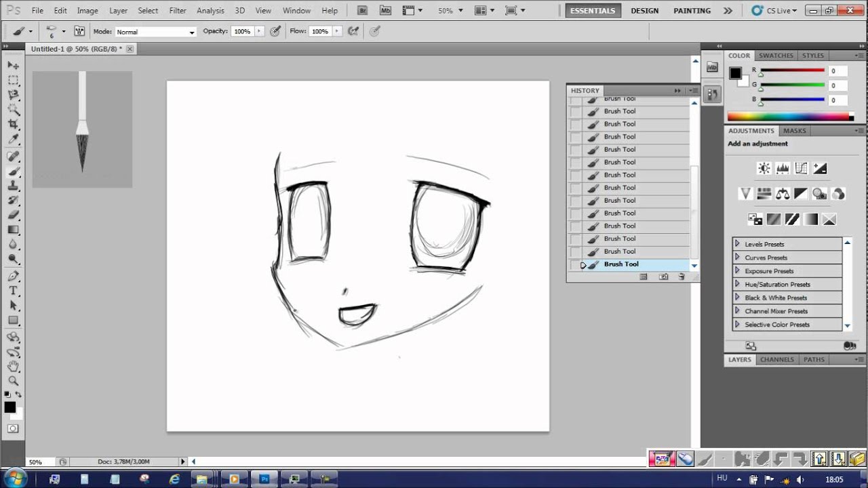This screenshot has height=488, width=868.
Task: Open CS Live menu
Action: pos(777,11)
